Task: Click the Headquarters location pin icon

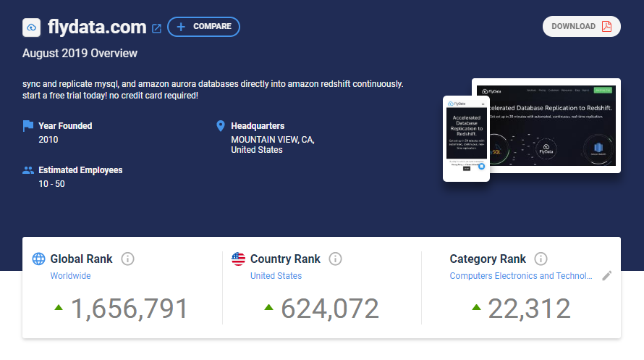Action: [221, 126]
